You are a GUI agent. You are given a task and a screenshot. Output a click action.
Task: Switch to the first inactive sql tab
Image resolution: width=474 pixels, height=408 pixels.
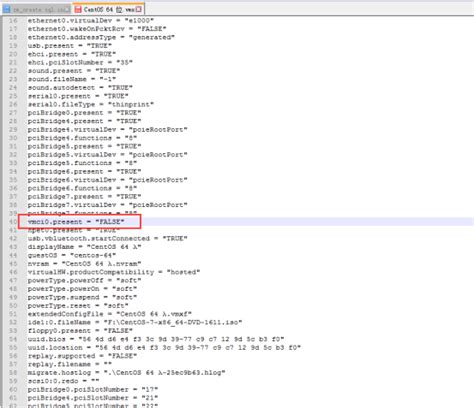36,9
